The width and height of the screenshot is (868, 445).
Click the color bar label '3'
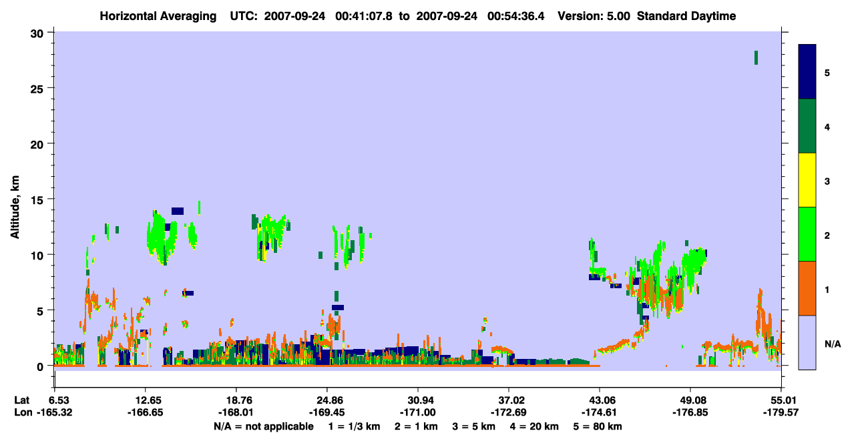coord(827,180)
